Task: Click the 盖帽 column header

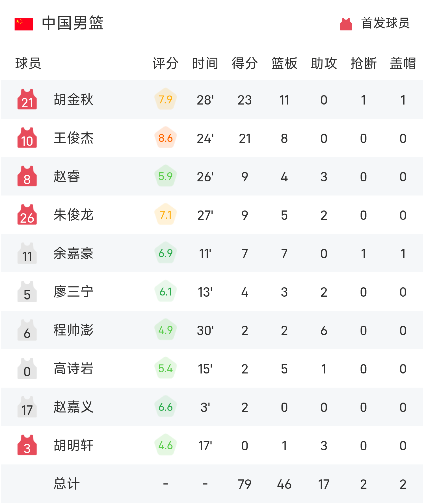Action: point(403,63)
